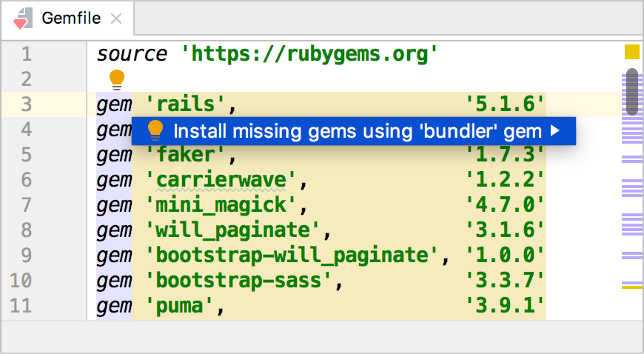This screenshot has height=354, width=644.
Task: Click the yellow lightbulb above line 3
Action: click(x=117, y=80)
